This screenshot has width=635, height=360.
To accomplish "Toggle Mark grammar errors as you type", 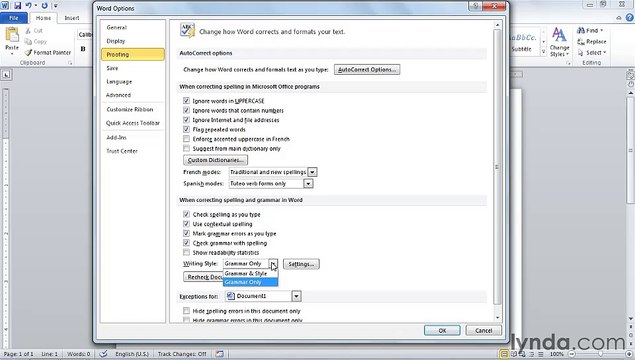I will click(x=186, y=233).
